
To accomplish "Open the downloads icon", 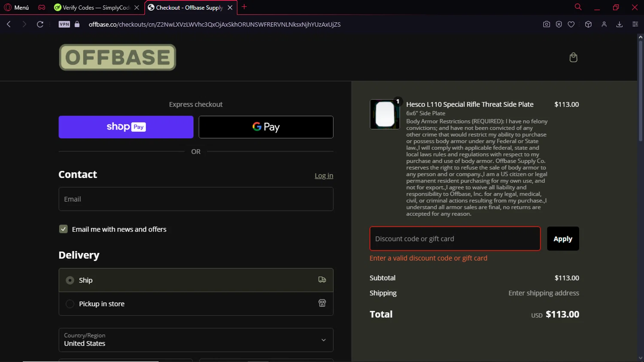I will point(620,24).
